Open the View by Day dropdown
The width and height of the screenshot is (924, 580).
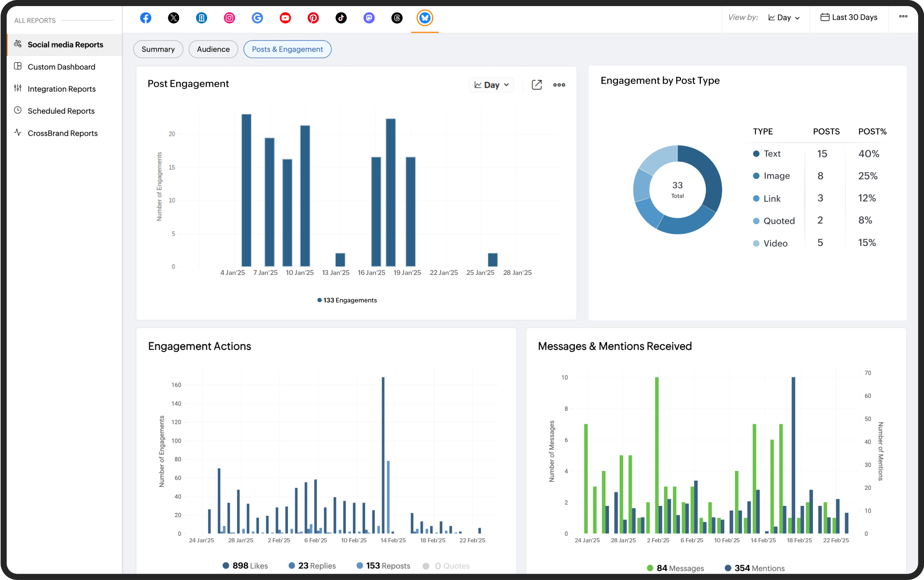[784, 17]
